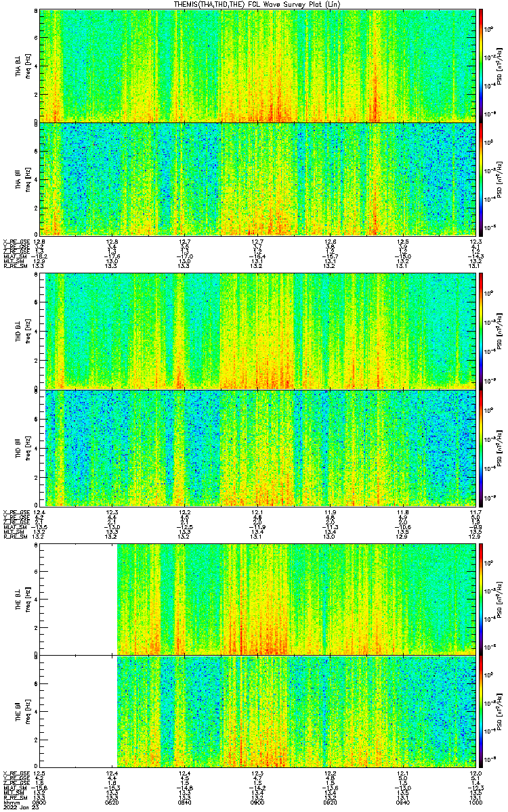The image size is (508, 812).
Task: Click the 12.3 X_RE_GSE value at THA's right end
Action: click(475, 242)
